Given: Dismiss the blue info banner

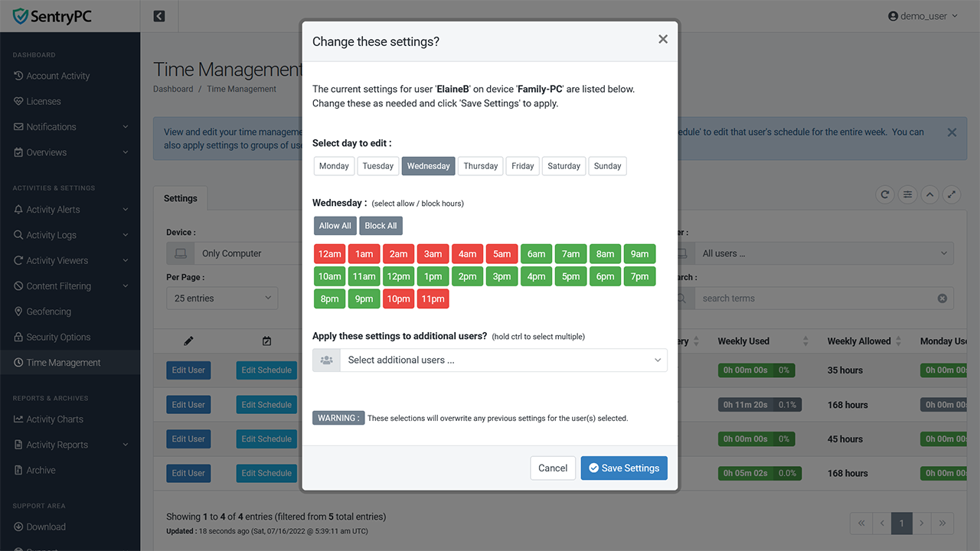Looking at the screenshot, I should tap(952, 132).
